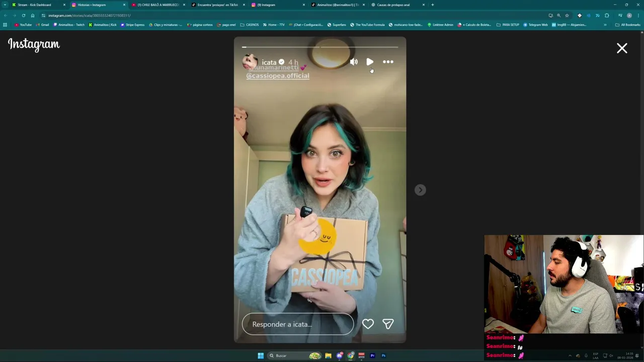Go to next story with right chevron
644x362 pixels.
tap(420, 190)
